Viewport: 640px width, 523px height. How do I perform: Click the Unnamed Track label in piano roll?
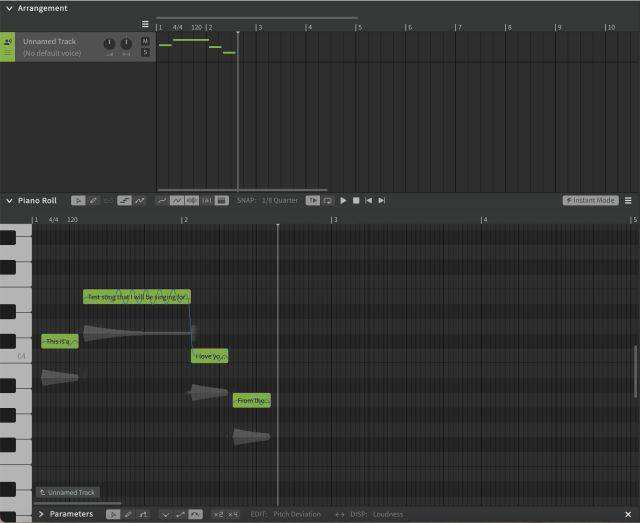pyautogui.click(x=68, y=492)
